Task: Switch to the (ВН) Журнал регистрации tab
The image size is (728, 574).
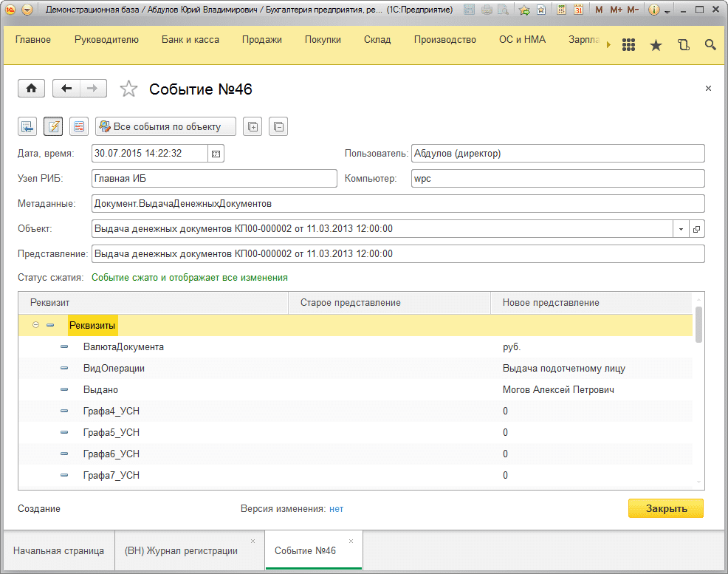Action: click(x=181, y=551)
